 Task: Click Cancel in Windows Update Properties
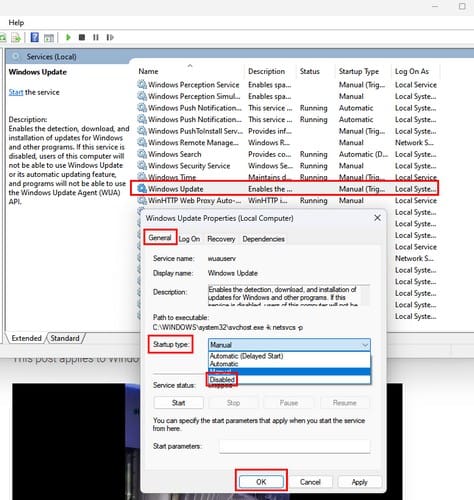click(x=310, y=482)
